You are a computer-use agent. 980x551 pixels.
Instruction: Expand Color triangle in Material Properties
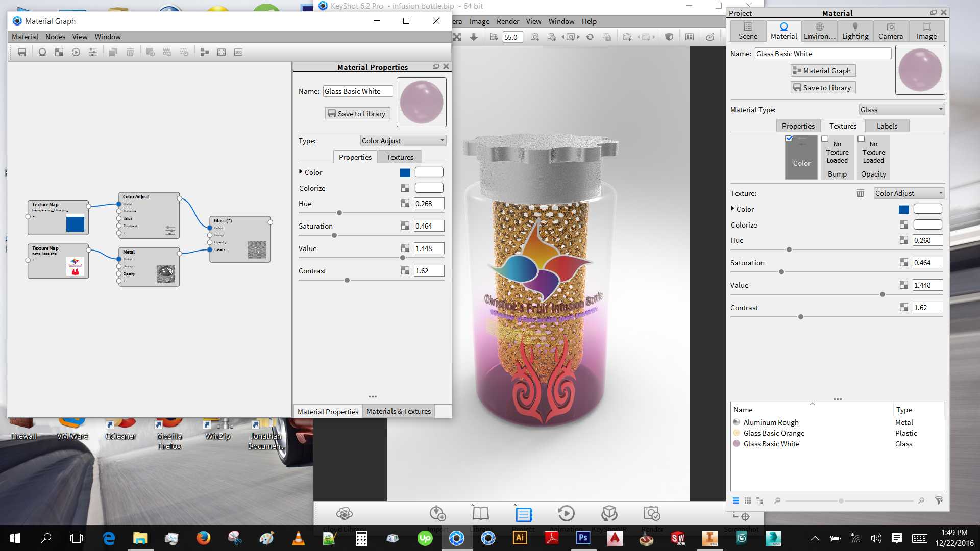click(301, 172)
